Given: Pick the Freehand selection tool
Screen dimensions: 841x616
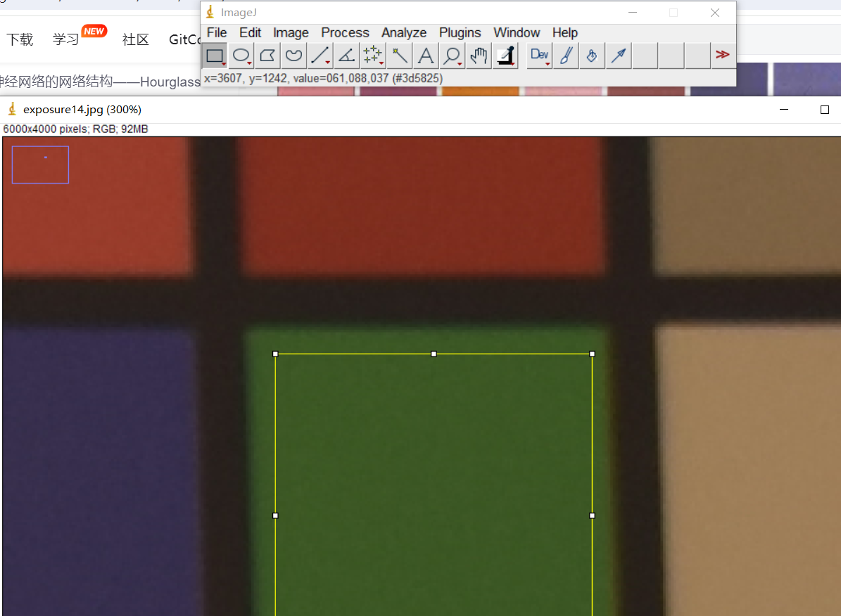Looking at the screenshot, I should 293,56.
